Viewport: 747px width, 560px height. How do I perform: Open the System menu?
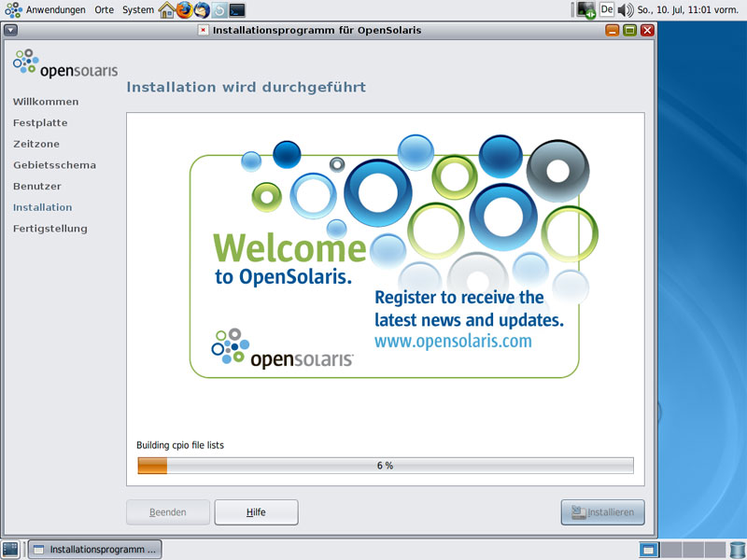[x=138, y=10]
